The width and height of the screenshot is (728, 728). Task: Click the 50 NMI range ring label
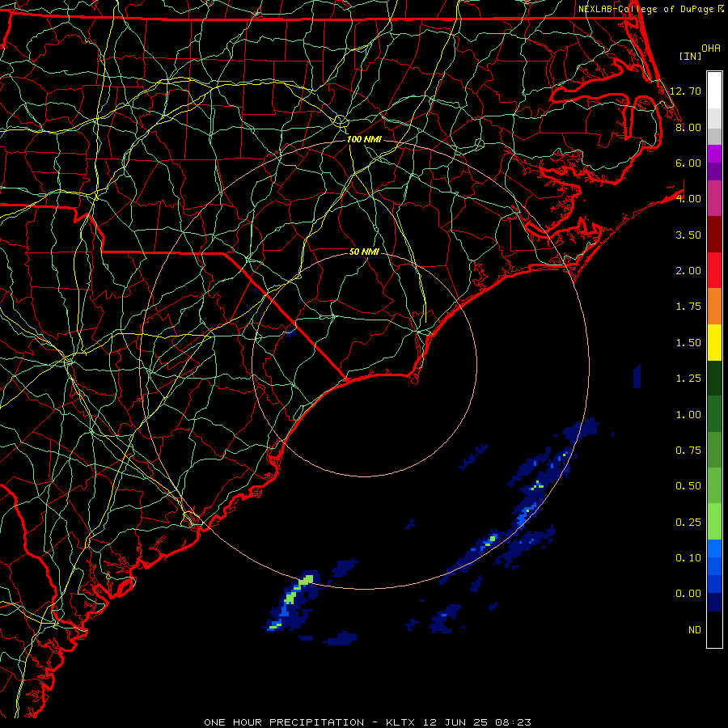coord(364,252)
